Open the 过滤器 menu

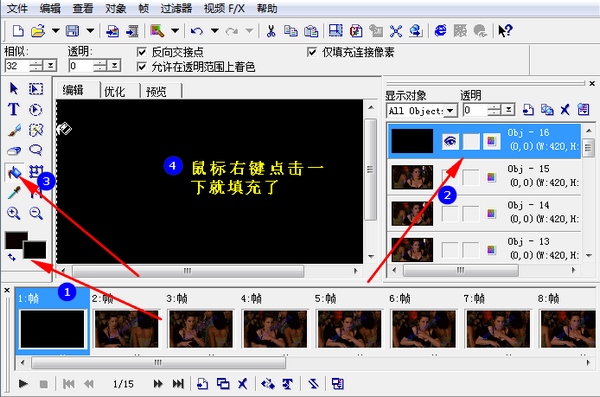pos(176,8)
